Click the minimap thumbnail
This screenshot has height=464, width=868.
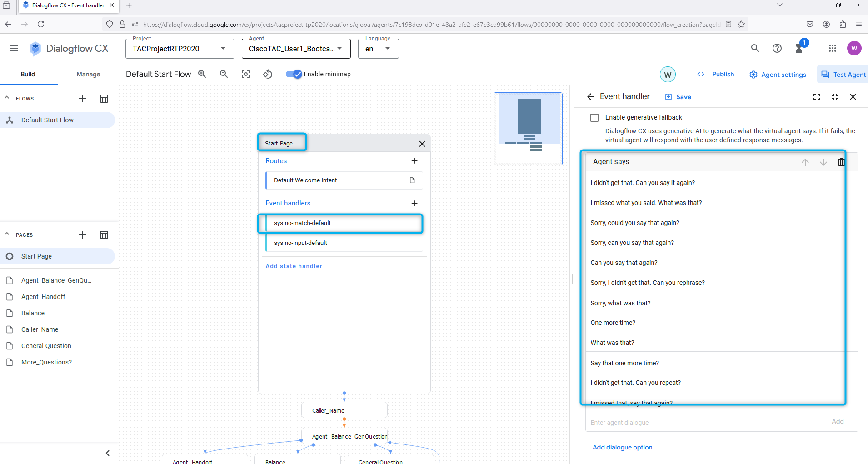pos(528,129)
